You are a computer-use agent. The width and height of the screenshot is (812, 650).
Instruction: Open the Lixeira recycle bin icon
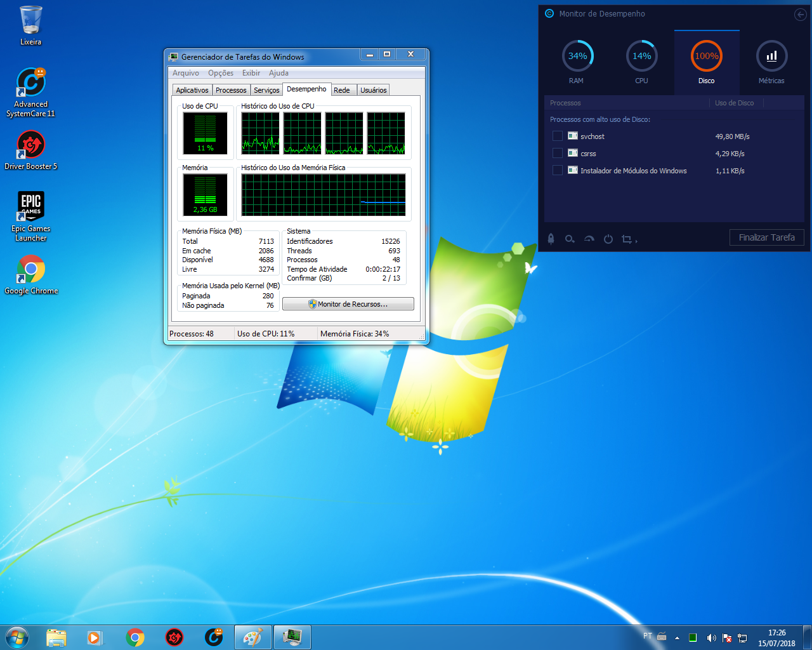30,26
